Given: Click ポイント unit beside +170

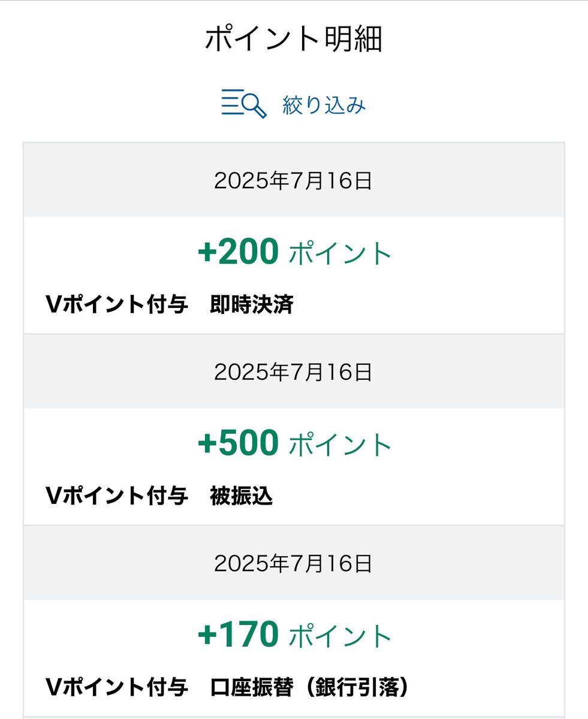Looking at the screenshot, I should click(x=340, y=636).
